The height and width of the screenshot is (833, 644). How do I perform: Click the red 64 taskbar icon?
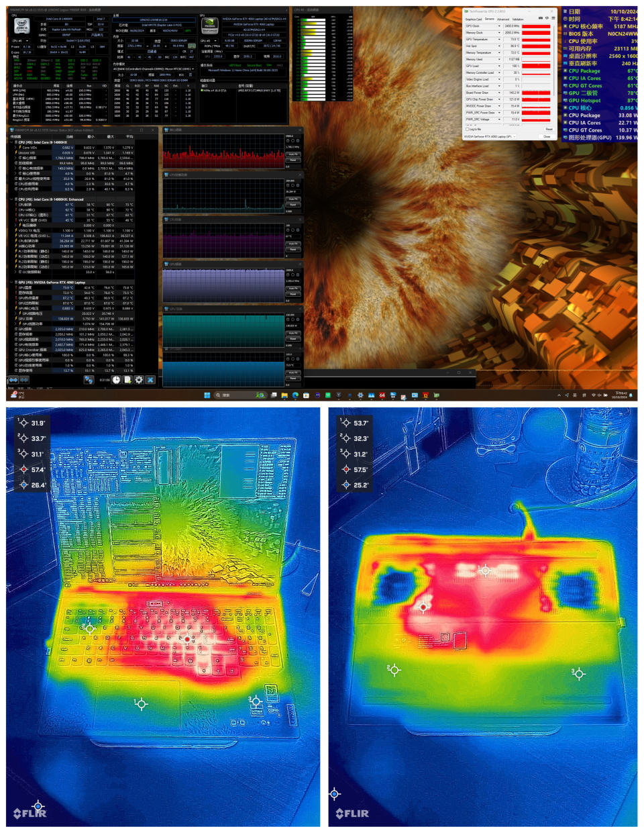click(x=382, y=395)
